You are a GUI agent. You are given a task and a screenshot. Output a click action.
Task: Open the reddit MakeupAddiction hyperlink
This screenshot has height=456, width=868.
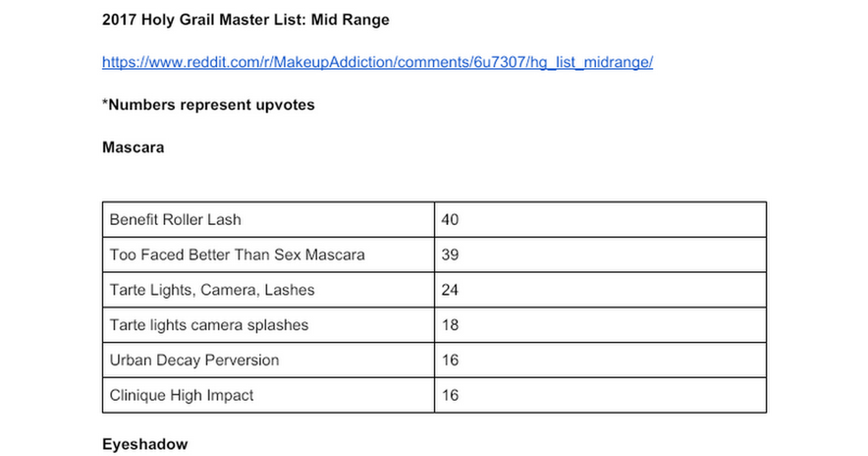[377, 62]
